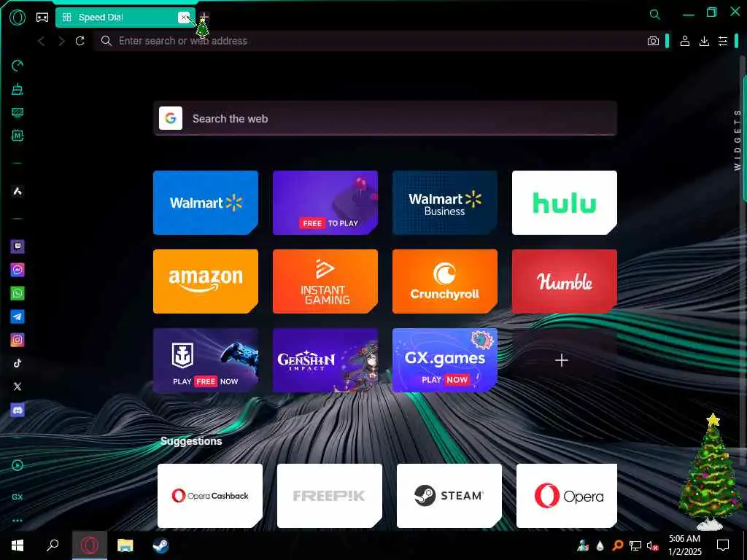Click the GX button in sidebar
This screenshot has height=560, width=747.
(18, 497)
